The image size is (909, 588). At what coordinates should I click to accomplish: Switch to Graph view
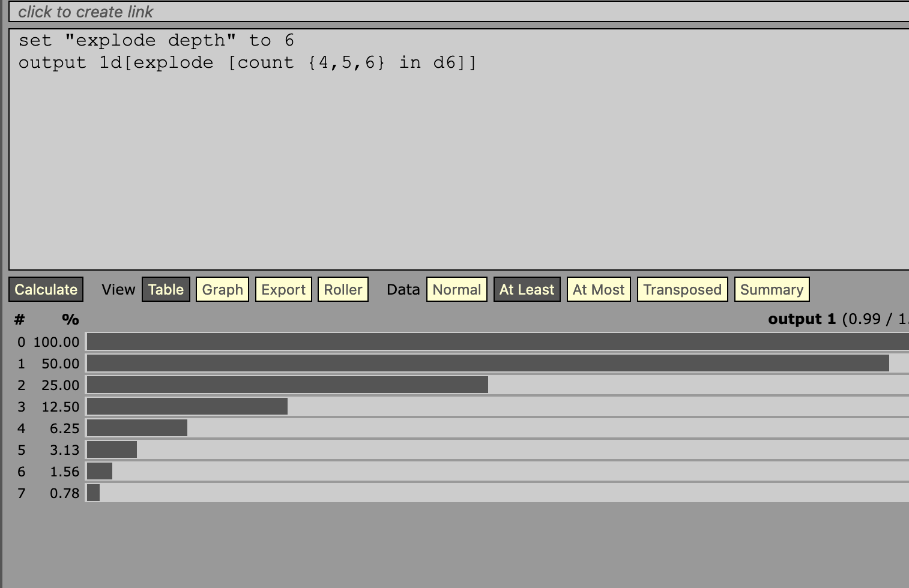click(x=222, y=289)
